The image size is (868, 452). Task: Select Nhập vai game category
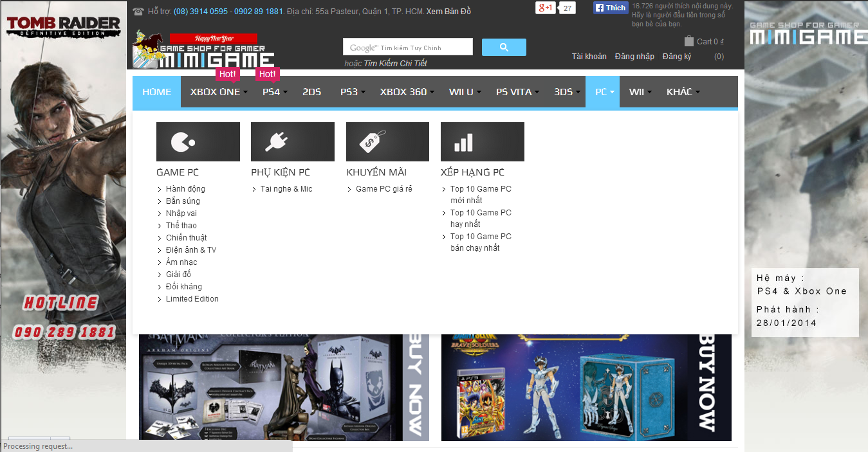coord(181,213)
